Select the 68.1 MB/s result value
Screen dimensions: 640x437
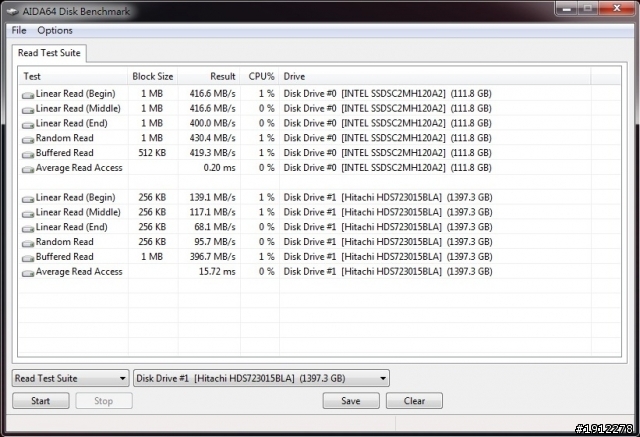(x=215, y=227)
